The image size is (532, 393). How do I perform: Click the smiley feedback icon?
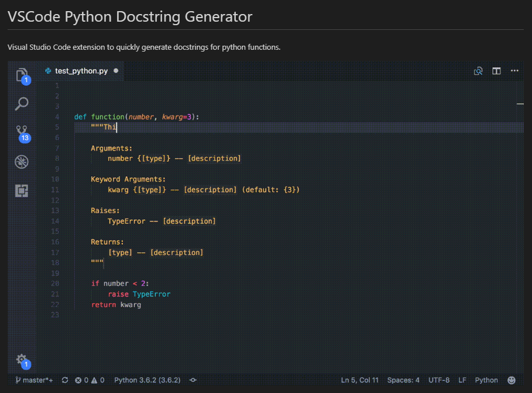[512, 380]
